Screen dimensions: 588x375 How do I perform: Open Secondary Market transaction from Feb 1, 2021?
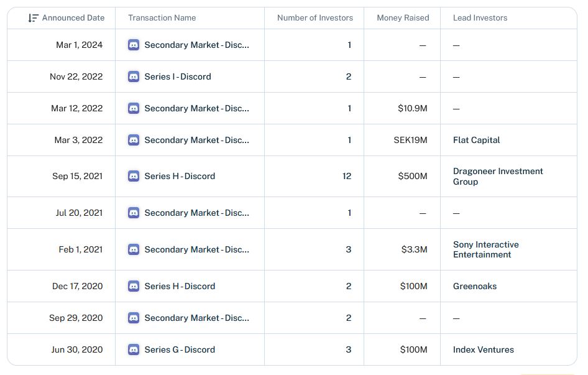coord(196,249)
